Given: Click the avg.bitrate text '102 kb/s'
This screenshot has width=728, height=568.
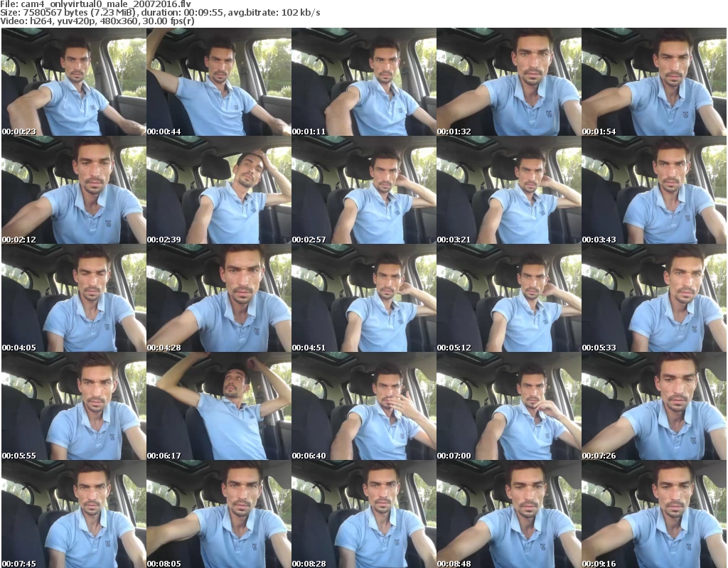Looking at the screenshot, I should pyautogui.click(x=301, y=13).
